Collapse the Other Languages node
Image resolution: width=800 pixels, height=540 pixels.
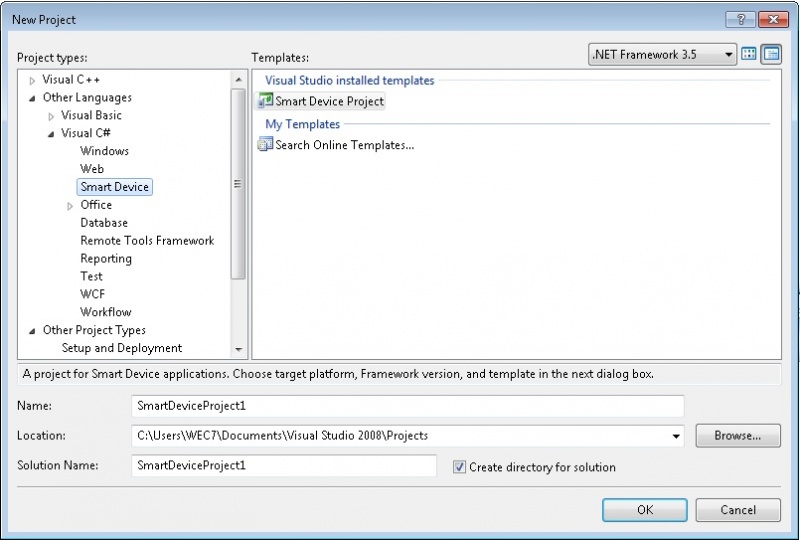33,98
